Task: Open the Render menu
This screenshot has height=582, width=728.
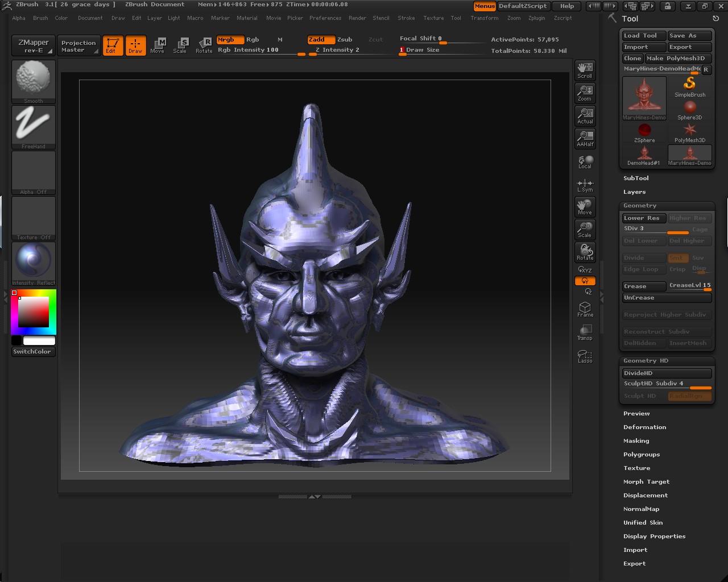Action: click(x=357, y=18)
